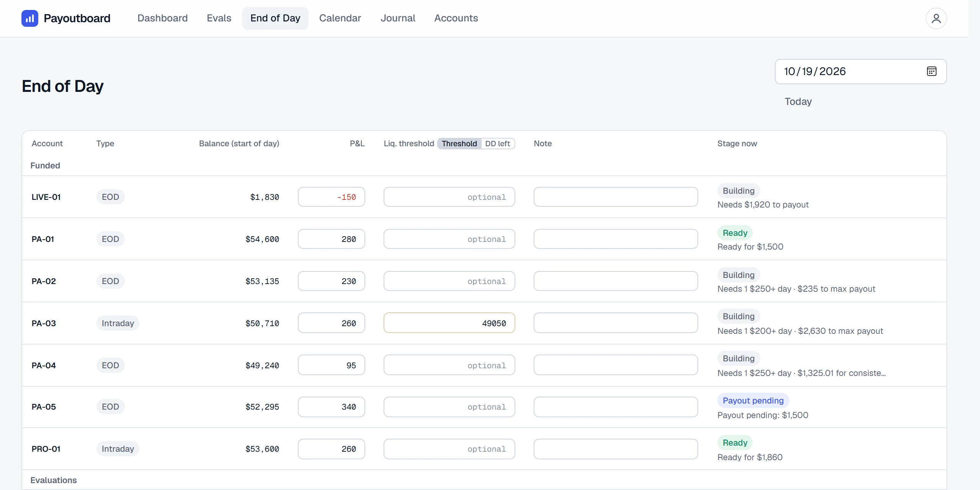Click the LIVE-01 note field
Image resolution: width=980 pixels, height=490 pixels.
[616, 197]
